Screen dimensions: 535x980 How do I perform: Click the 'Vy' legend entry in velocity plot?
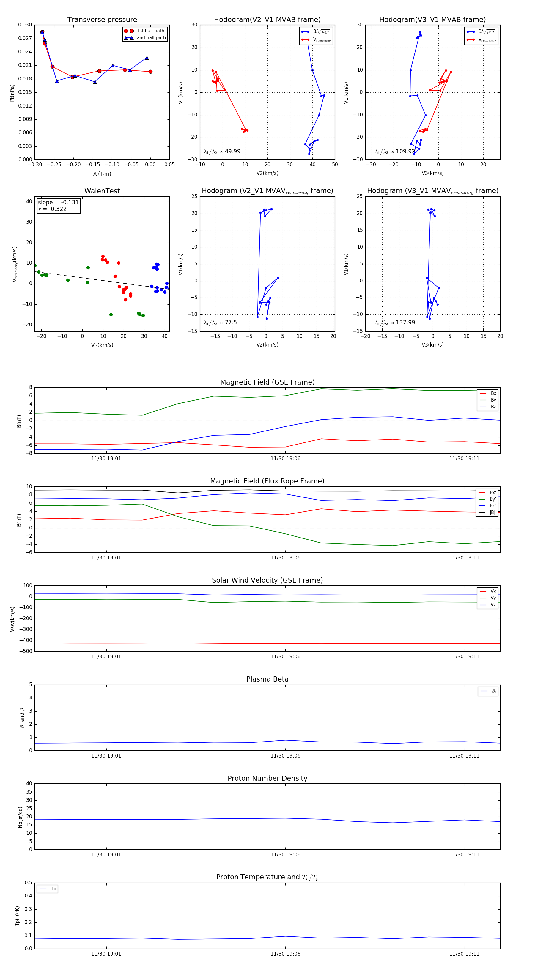(488, 598)
